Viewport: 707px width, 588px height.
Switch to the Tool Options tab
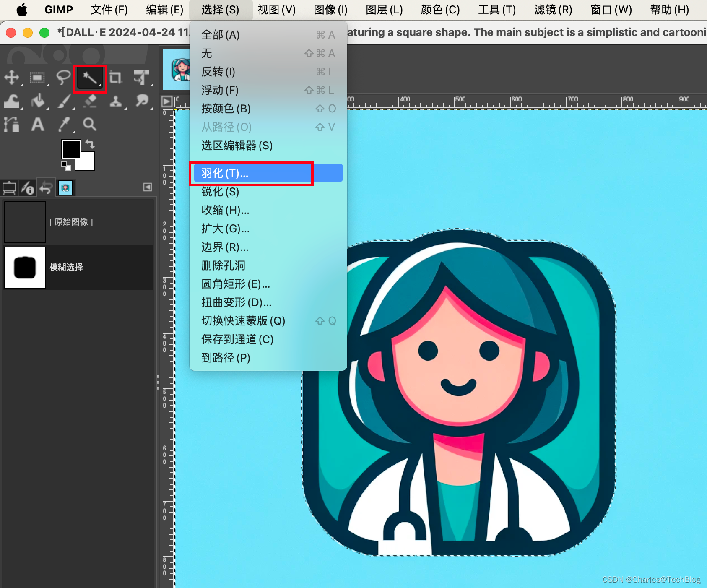click(9, 187)
